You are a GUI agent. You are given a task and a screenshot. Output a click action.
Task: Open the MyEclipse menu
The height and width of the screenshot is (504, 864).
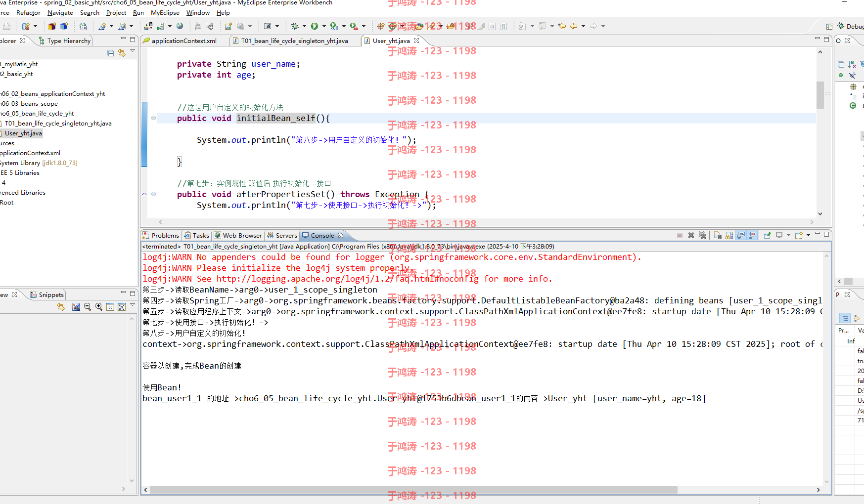pos(165,13)
